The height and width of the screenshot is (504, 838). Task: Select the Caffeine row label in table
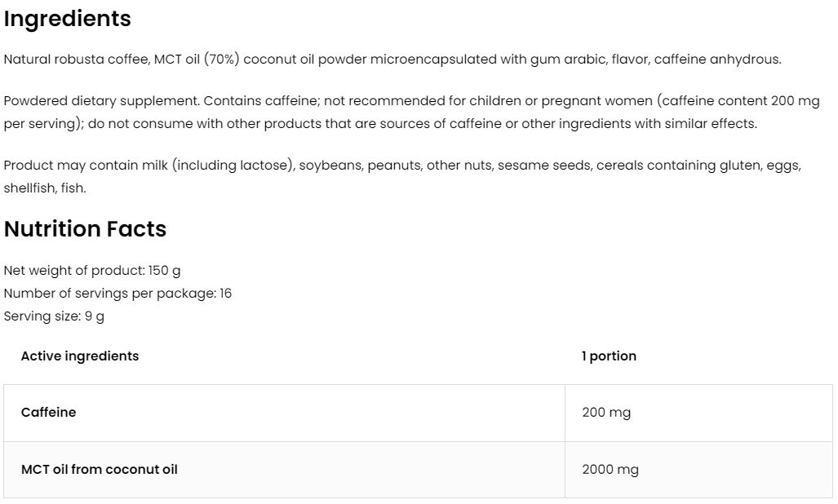[x=49, y=413]
